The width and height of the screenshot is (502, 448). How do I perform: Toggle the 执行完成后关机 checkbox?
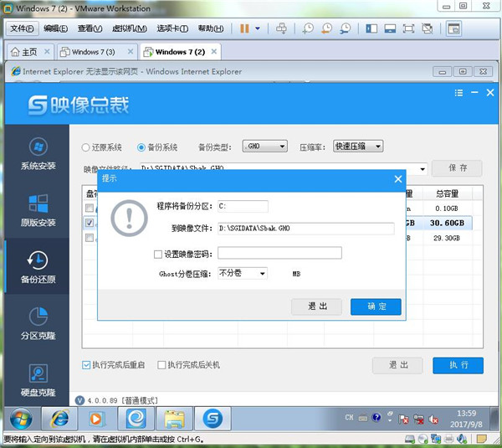tap(161, 365)
